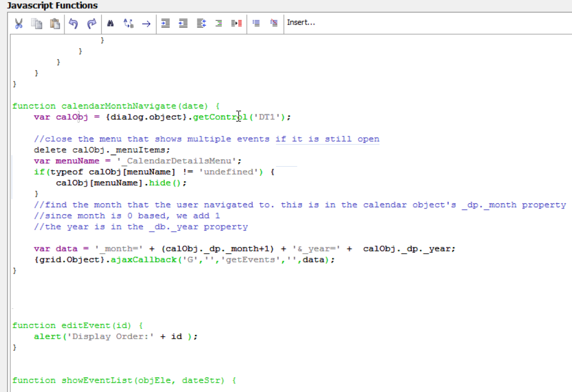Click the ajaxCallback method call

click(143, 260)
